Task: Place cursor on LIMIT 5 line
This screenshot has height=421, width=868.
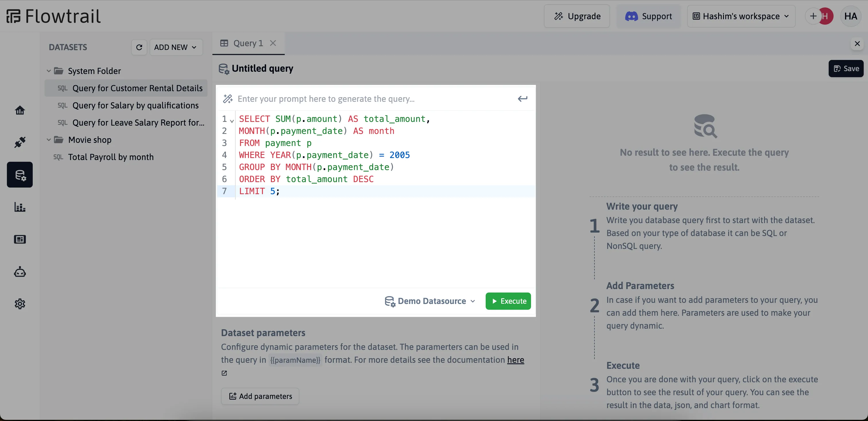Action: [385, 191]
